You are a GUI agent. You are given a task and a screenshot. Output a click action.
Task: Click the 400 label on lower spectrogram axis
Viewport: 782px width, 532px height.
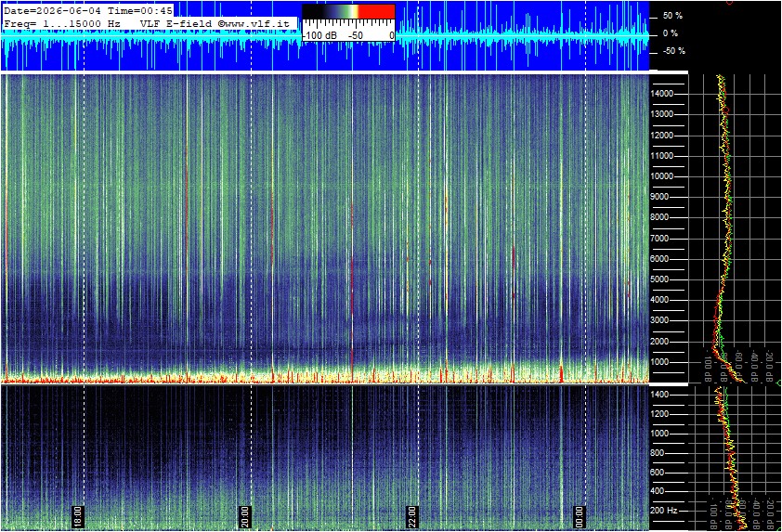pyautogui.click(x=658, y=492)
